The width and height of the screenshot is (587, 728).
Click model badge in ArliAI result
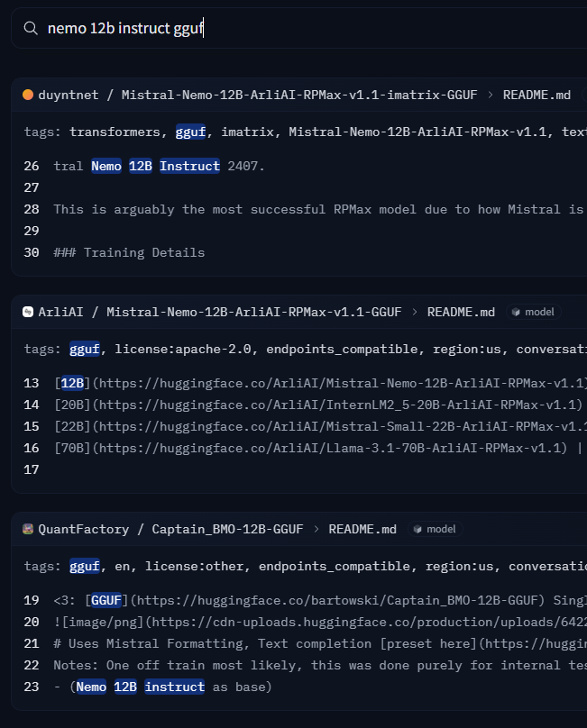[x=534, y=312]
